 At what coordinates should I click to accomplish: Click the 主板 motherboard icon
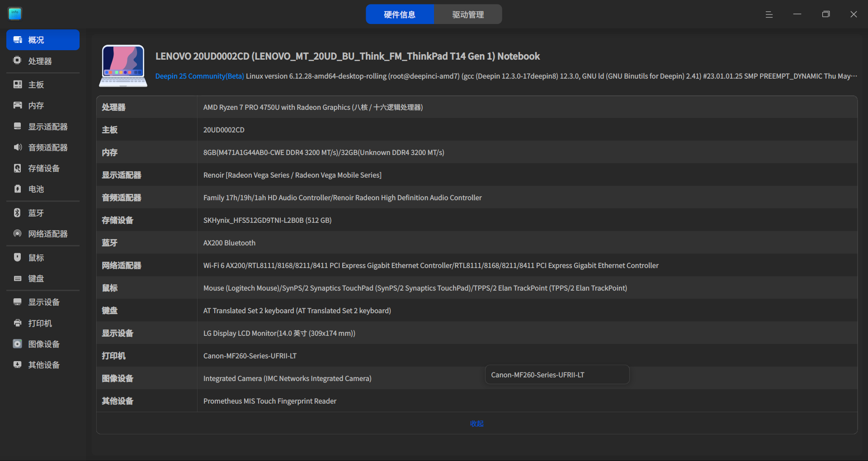(18, 85)
